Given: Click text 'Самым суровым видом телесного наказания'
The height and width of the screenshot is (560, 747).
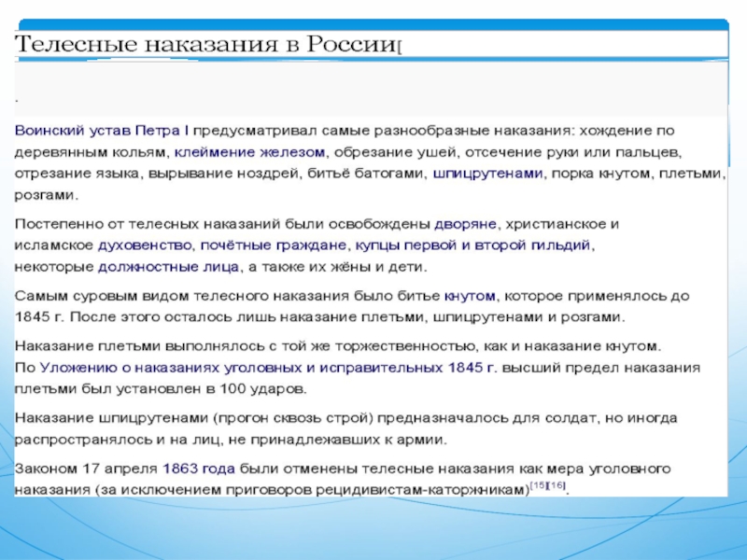Looking at the screenshot, I should [181, 296].
